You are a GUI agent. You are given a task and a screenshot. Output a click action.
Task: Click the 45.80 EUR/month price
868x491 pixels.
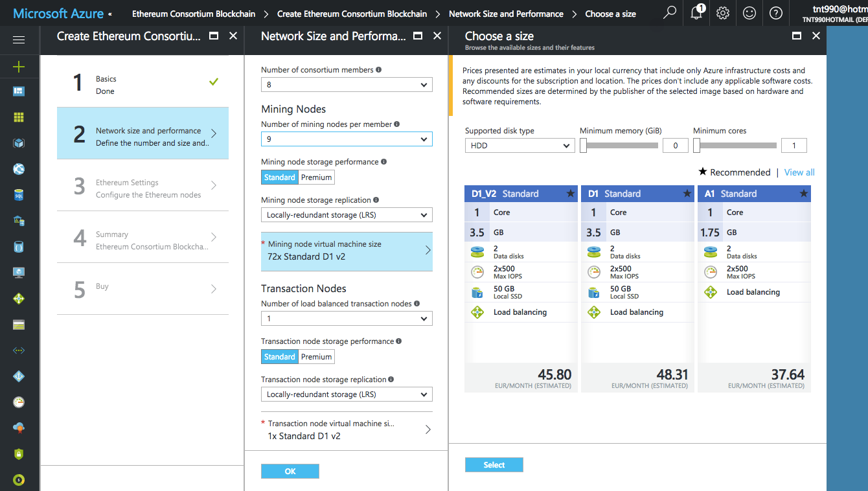554,374
